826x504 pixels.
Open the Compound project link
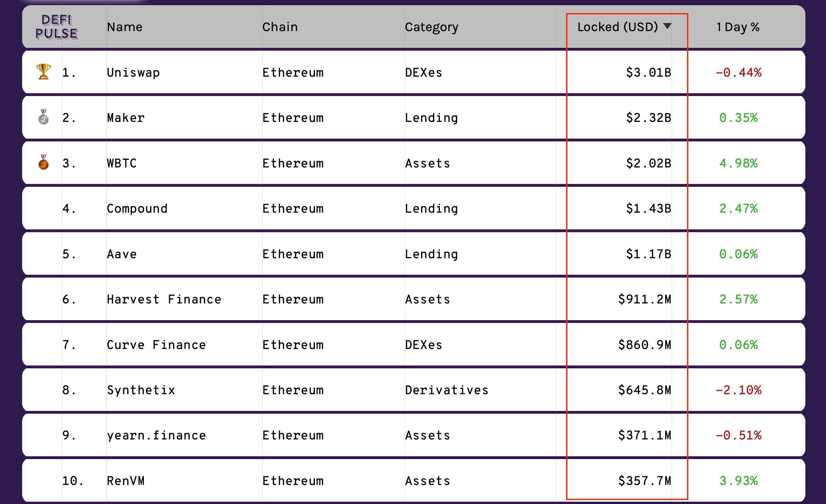pos(137,208)
